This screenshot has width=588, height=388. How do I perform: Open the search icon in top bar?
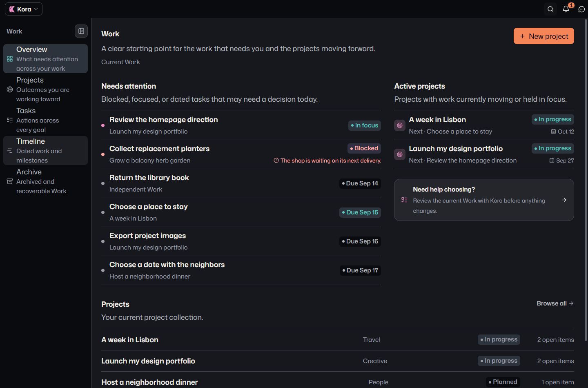[x=550, y=9]
